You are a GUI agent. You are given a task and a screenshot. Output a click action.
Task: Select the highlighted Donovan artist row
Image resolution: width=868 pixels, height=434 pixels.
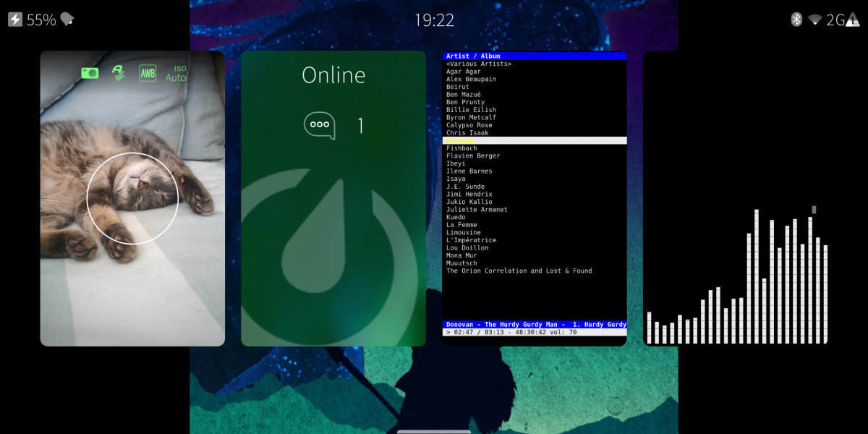tap(534, 140)
